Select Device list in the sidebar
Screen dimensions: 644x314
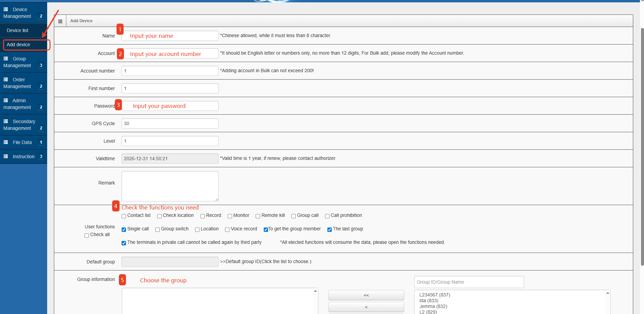(17, 30)
